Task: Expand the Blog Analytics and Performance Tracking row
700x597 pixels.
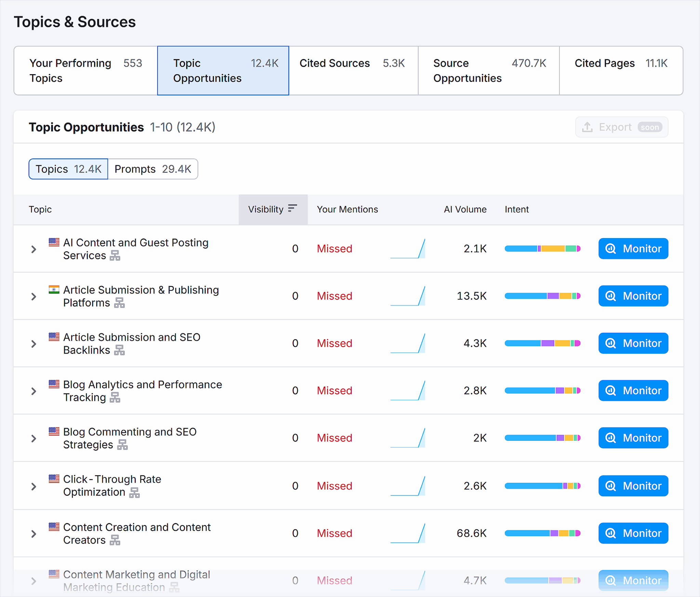Action: (33, 391)
